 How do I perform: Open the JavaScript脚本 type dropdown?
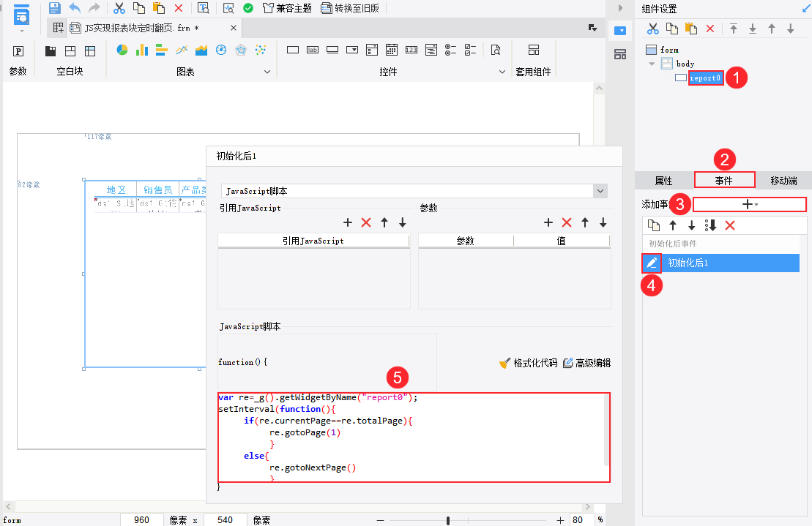[600, 191]
